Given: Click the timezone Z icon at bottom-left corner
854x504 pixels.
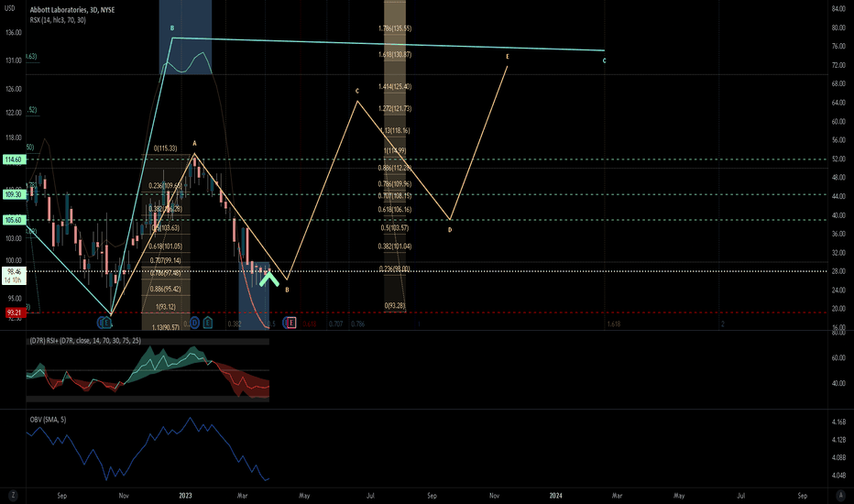Looking at the screenshot, I should [13, 495].
